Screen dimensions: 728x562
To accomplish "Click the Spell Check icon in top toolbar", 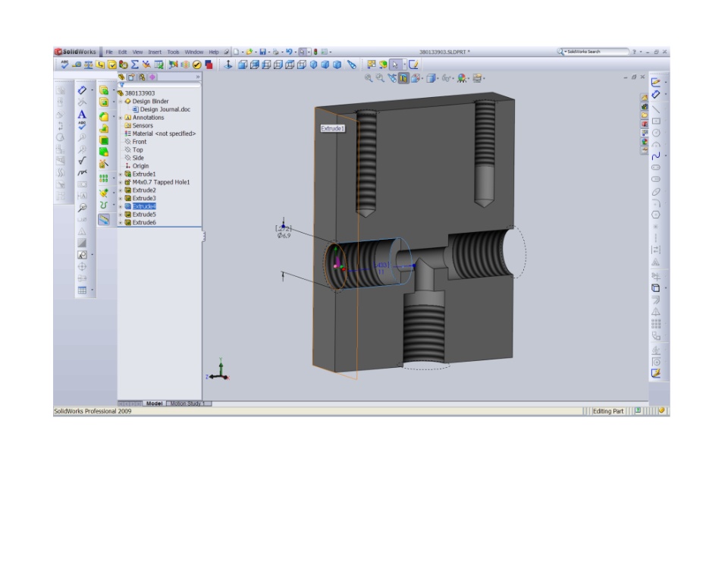I will point(64,64).
